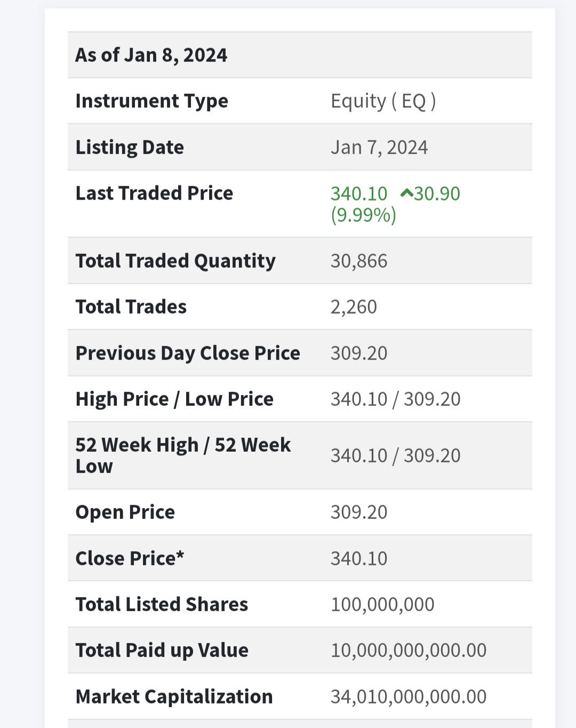Click the Total Listed Shares value 100,000,000
The width and height of the screenshot is (576, 728).
click(x=382, y=604)
